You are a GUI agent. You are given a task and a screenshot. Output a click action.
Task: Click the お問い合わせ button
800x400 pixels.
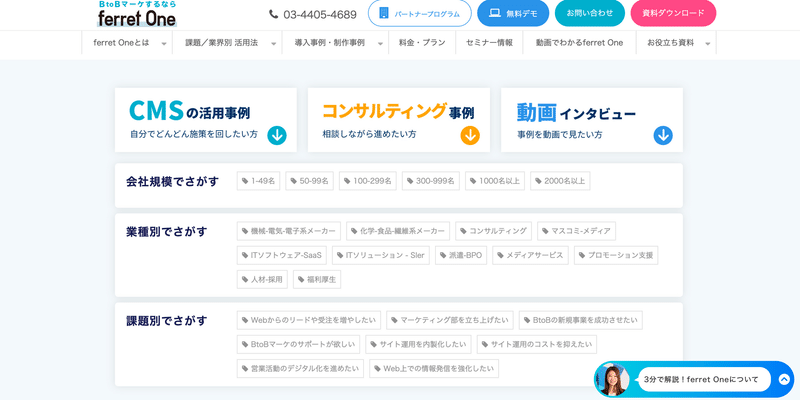[x=589, y=13]
